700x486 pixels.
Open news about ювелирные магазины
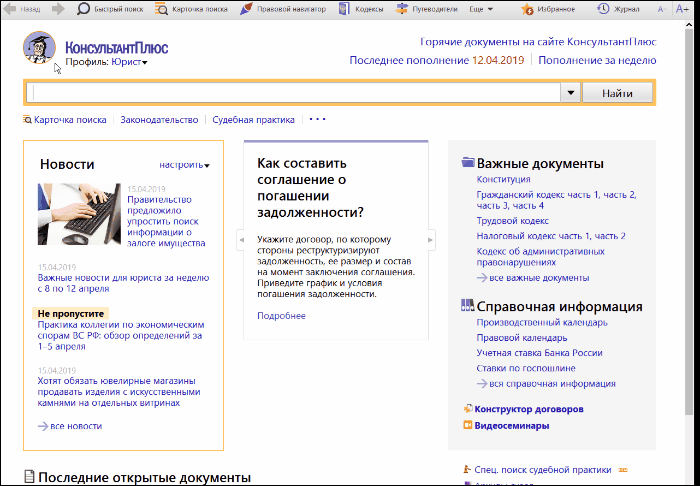coord(119,392)
